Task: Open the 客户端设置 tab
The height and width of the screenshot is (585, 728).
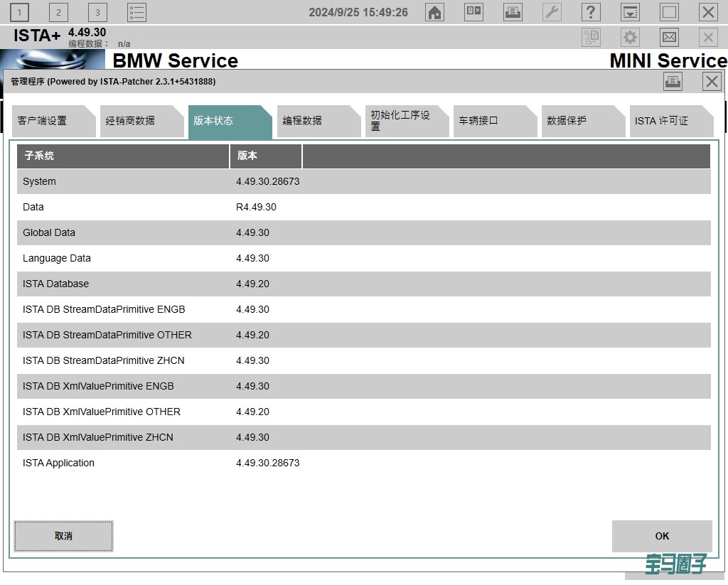Action: pyautogui.click(x=50, y=121)
